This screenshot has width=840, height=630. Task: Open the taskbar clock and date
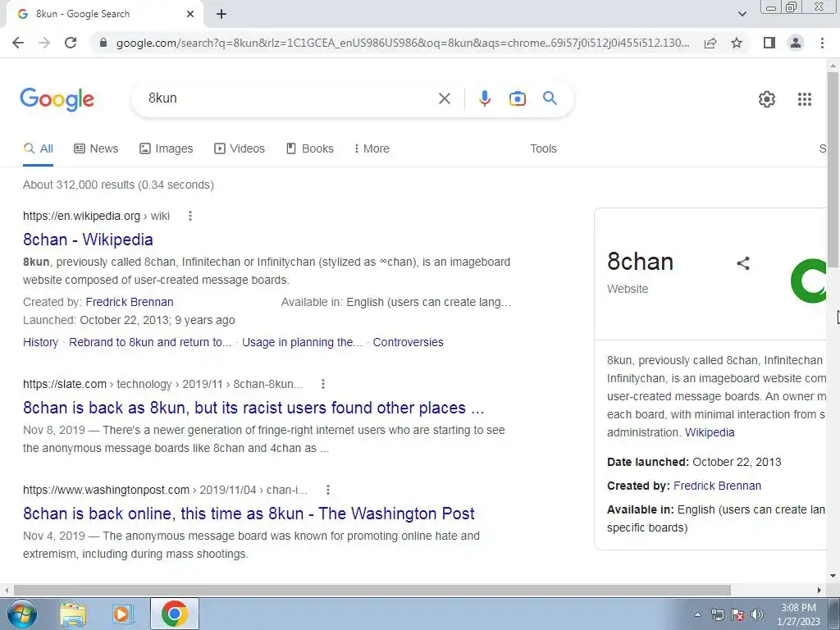tap(798, 614)
